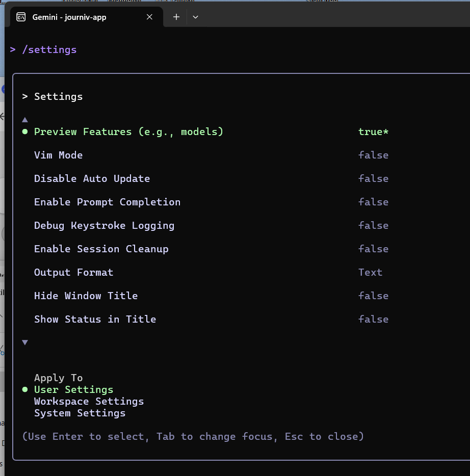
Task: Choose Workspace Settings scope
Action: click(89, 402)
